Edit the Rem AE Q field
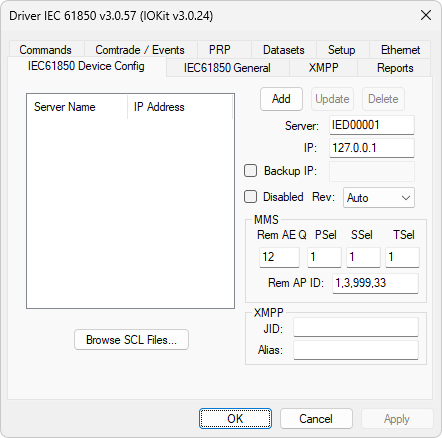The height and width of the screenshot is (438, 442). [x=279, y=257]
